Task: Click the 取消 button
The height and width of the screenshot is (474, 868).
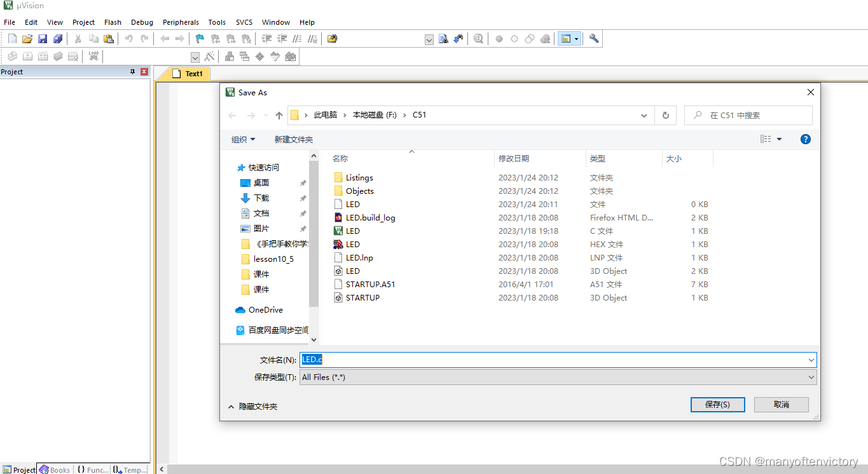Action: [782, 405]
